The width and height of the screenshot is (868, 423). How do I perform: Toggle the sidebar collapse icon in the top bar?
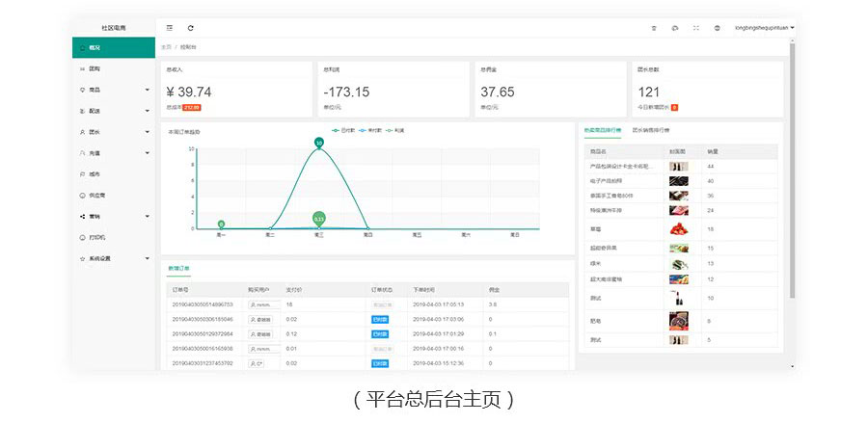tap(170, 28)
